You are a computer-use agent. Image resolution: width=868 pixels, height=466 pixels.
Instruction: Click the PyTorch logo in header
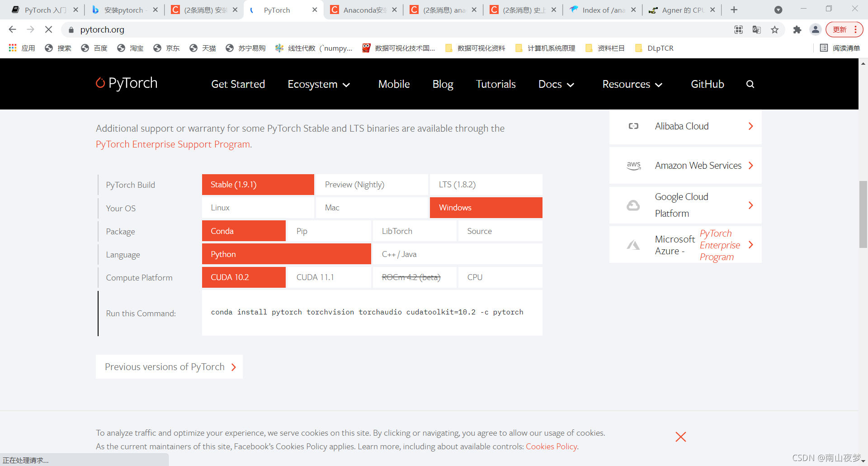(127, 83)
